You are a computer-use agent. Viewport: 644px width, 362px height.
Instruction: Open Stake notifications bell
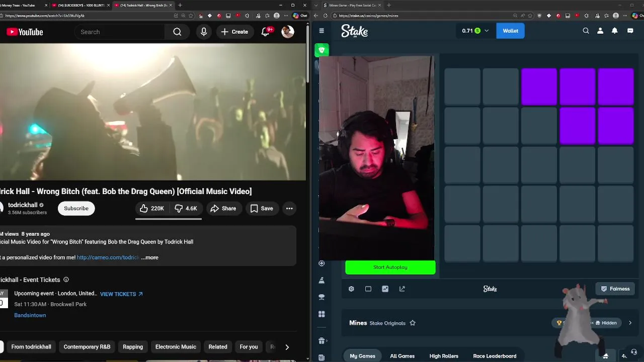click(x=614, y=31)
